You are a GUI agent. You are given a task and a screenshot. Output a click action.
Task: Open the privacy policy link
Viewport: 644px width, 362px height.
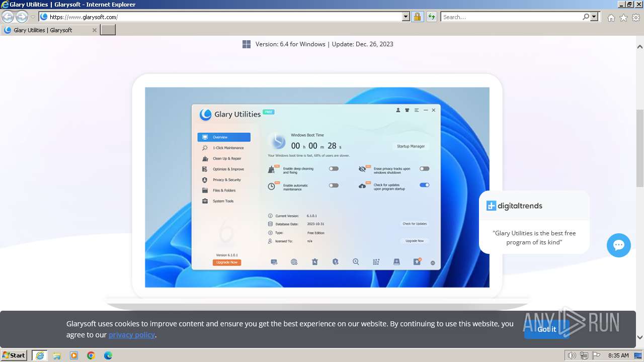point(131,335)
